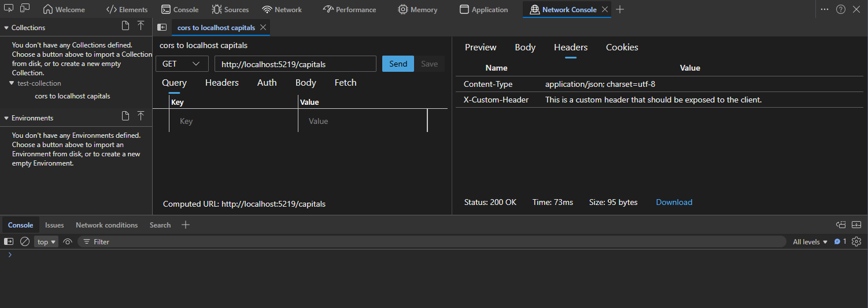
Task: Select the drawer Console tab
Action: [20, 225]
